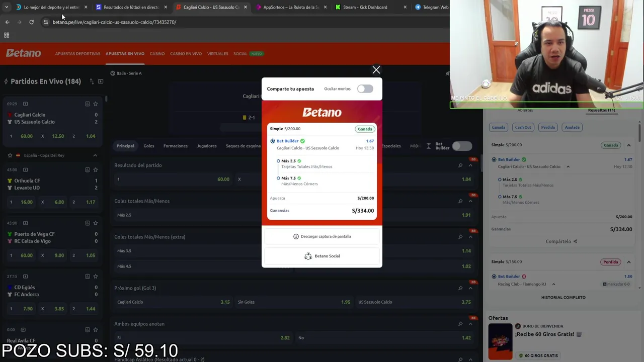Open the Principal market tab

pos(125,146)
